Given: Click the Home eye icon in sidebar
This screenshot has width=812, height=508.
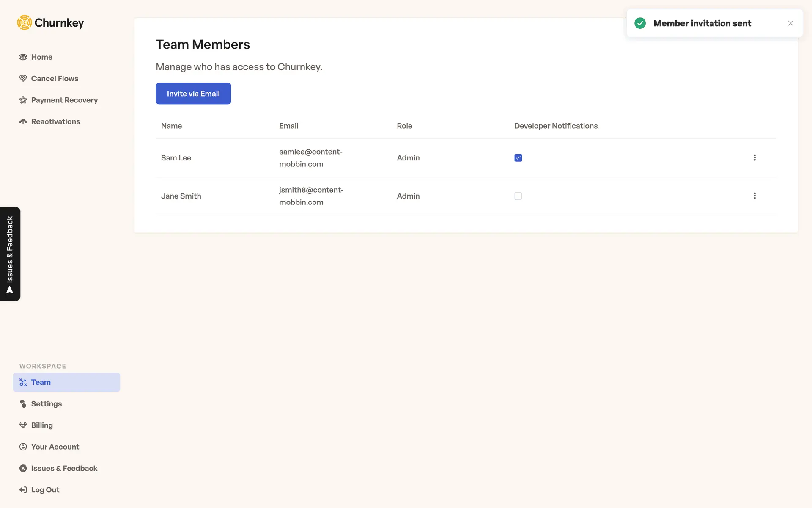Looking at the screenshot, I should (23, 57).
